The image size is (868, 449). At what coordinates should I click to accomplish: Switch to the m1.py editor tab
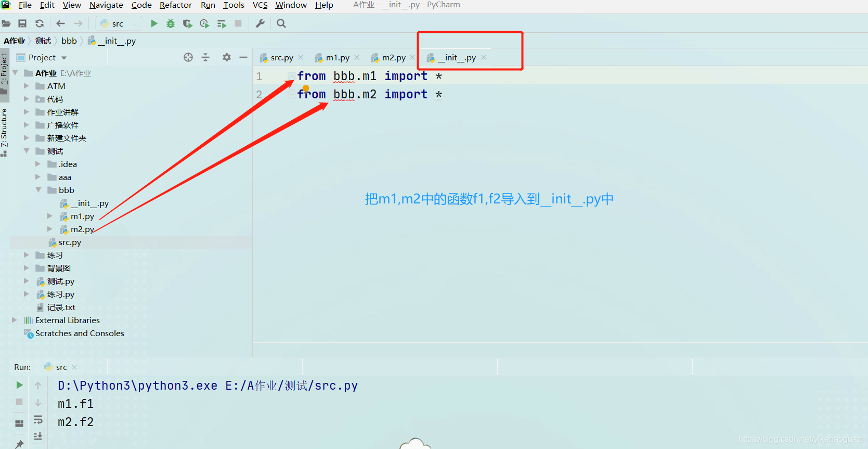point(338,58)
